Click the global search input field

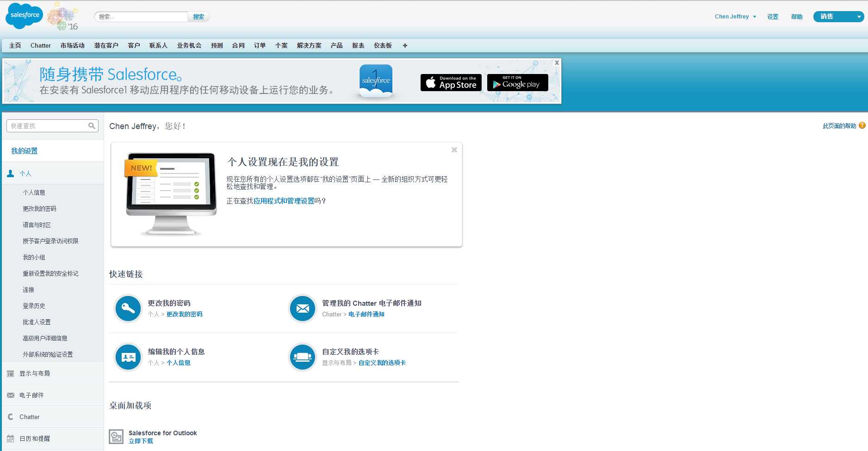(x=141, y=17)
